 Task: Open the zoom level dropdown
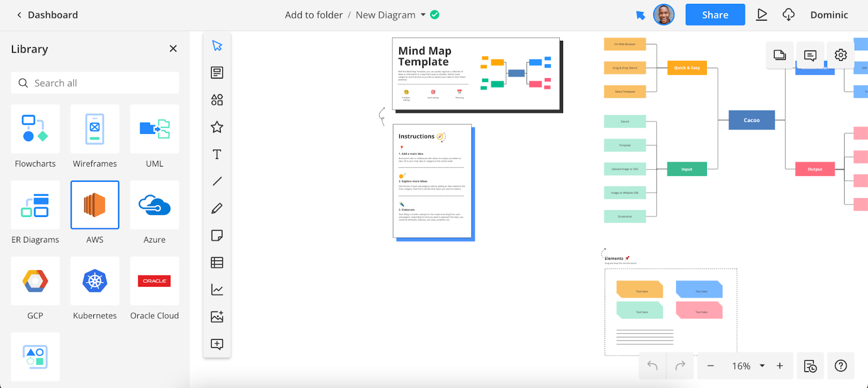pyautogui.click(x=762, y=366)
